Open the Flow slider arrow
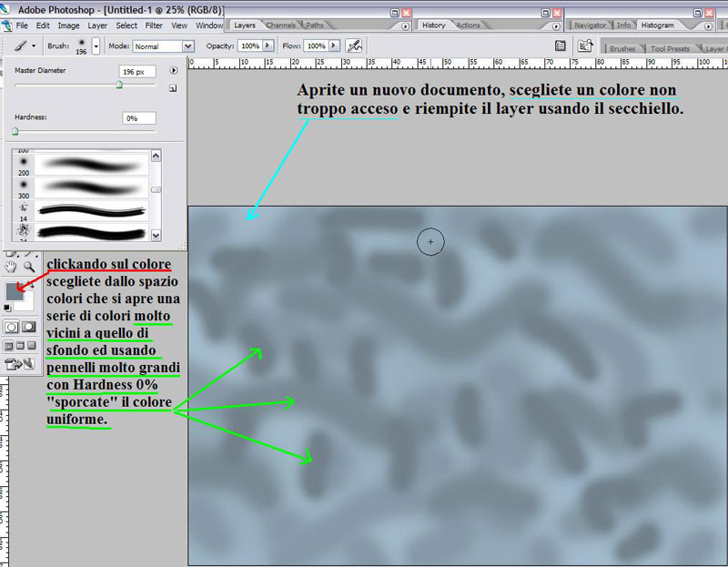The height and width of the screenshot is (567, 728). pos(334,46)
